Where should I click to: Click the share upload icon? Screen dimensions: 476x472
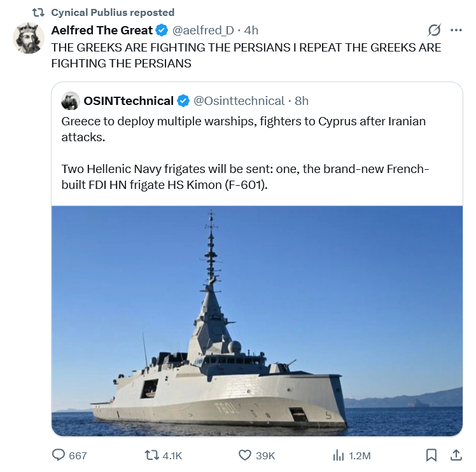pyautogui.click(x=456, y=455)
